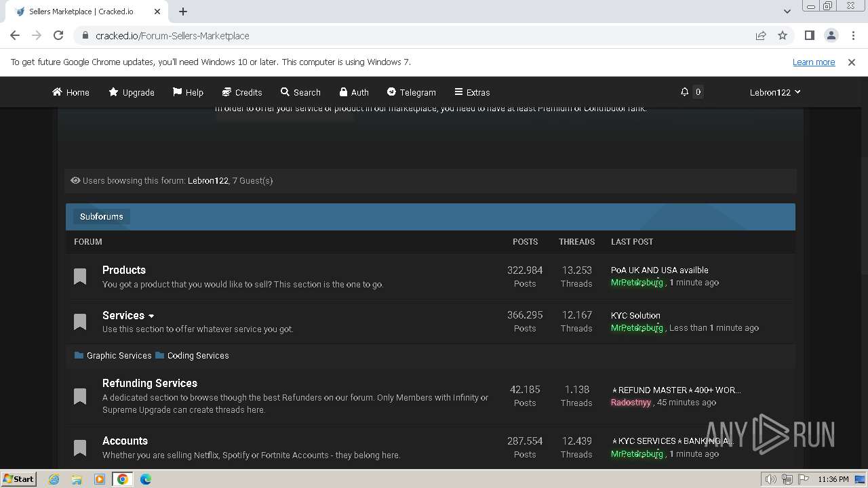Click the notifications bell icon
The width and height of the screenshot is (868, 488).
pyautogui.click(x=685, y=91)
